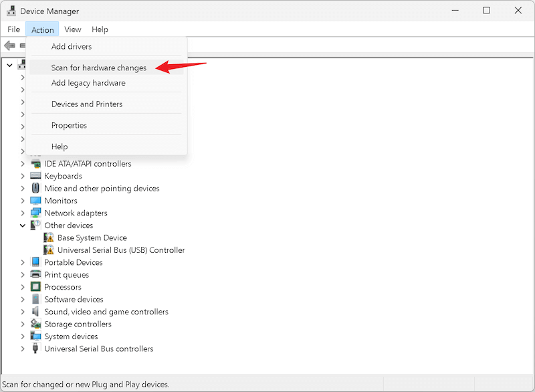This screenshot has width=535, height=392.
Task: Click the back navigation arrow icon
Action: (11, 45)
